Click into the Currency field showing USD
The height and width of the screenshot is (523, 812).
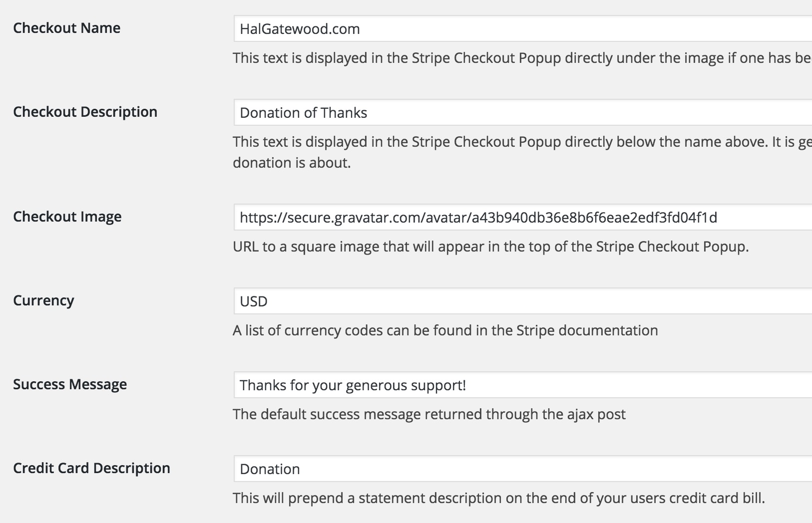coord(523,301)
